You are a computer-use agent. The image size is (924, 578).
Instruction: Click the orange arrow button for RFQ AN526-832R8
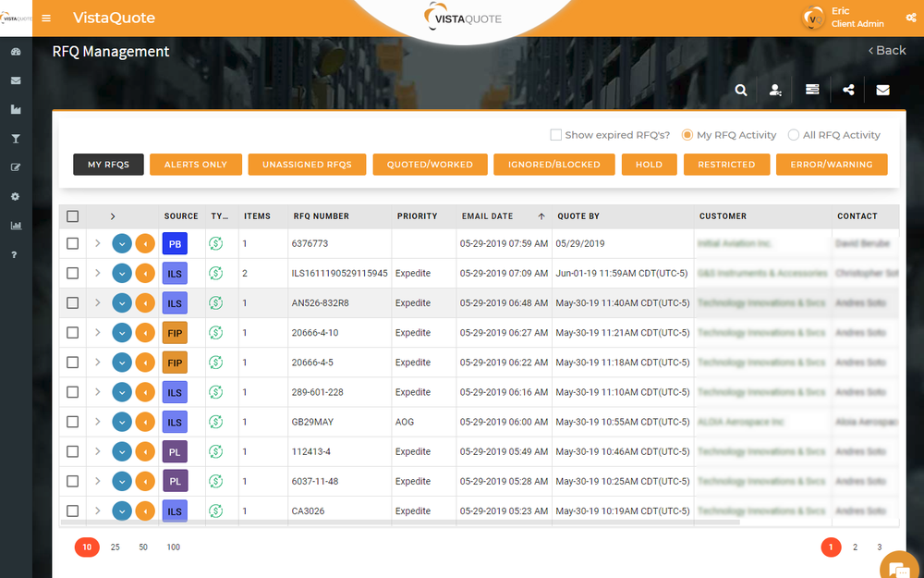click(x=145, y=303)
